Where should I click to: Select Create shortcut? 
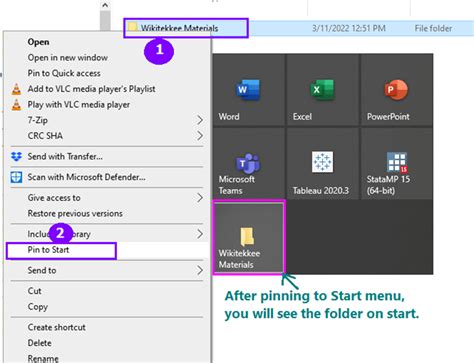[x=57, y=327]
